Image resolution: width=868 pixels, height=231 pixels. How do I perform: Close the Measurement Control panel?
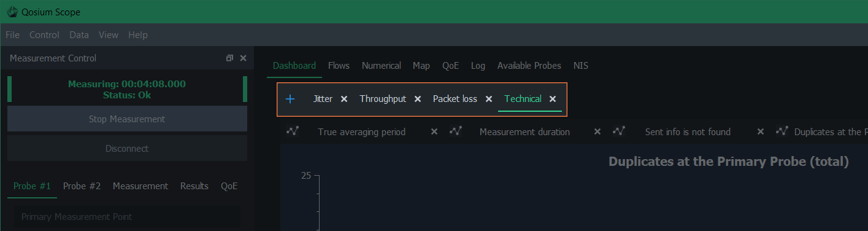[x=243, y=58]
